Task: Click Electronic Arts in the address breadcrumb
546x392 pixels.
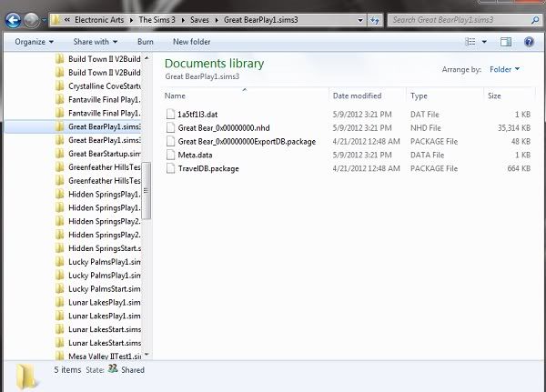Action: click(99, 20)
